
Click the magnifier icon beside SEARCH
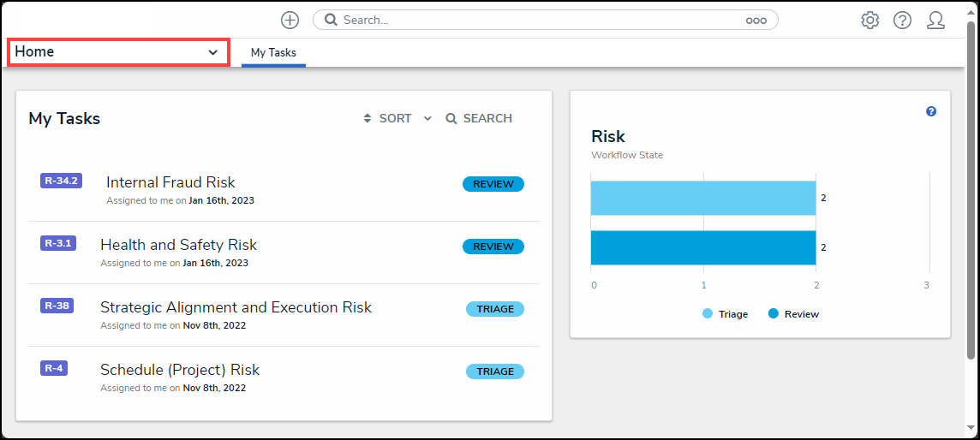pyautogui.click(x=451, y=119)
